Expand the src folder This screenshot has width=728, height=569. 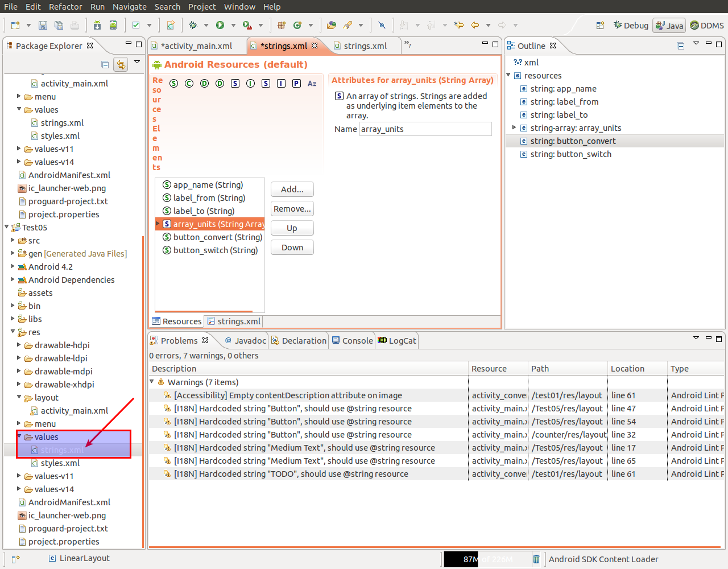[x=13, y=240]
